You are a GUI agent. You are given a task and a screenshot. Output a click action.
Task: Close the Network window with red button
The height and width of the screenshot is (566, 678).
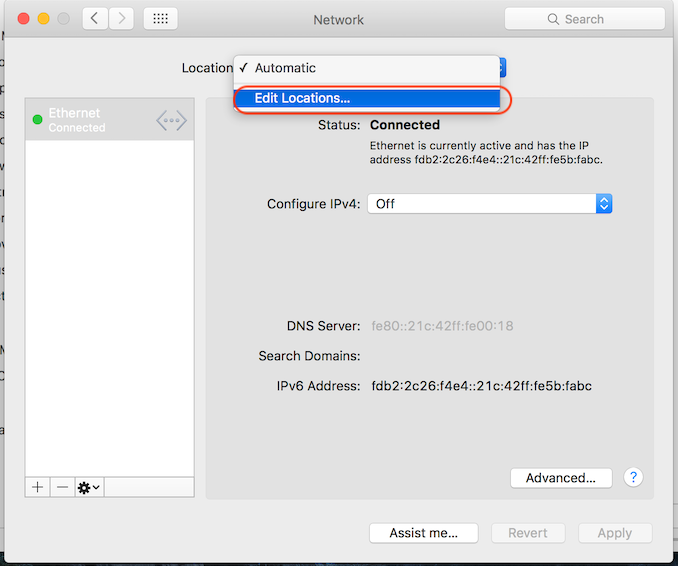coord(23,19)
